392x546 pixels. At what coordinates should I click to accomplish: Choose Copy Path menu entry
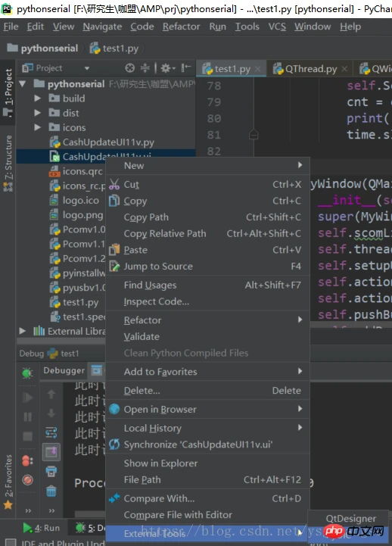(207, 217)
